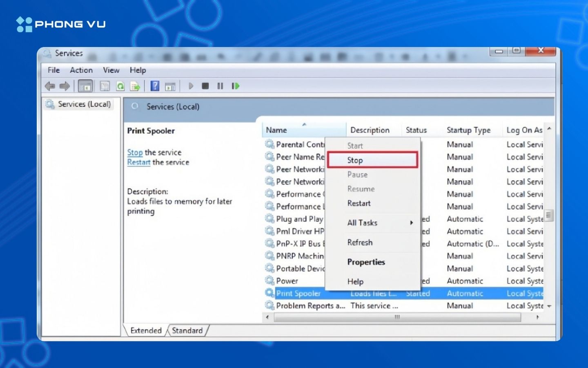The width and height of the screenshot is (588, 368).
Task: Switch to the Standard tab
Action: click(x=187, y=330)
